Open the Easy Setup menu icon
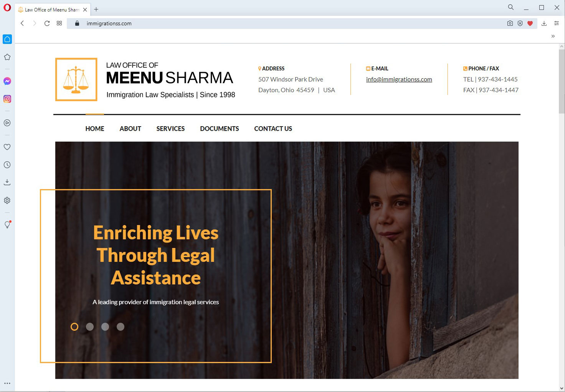 click(x=556, y=23)
